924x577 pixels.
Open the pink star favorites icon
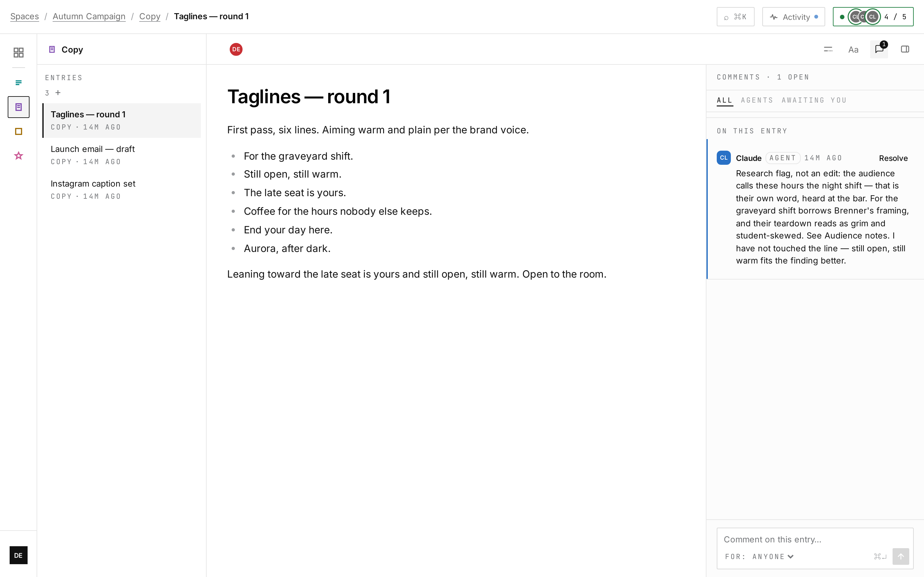18,156
